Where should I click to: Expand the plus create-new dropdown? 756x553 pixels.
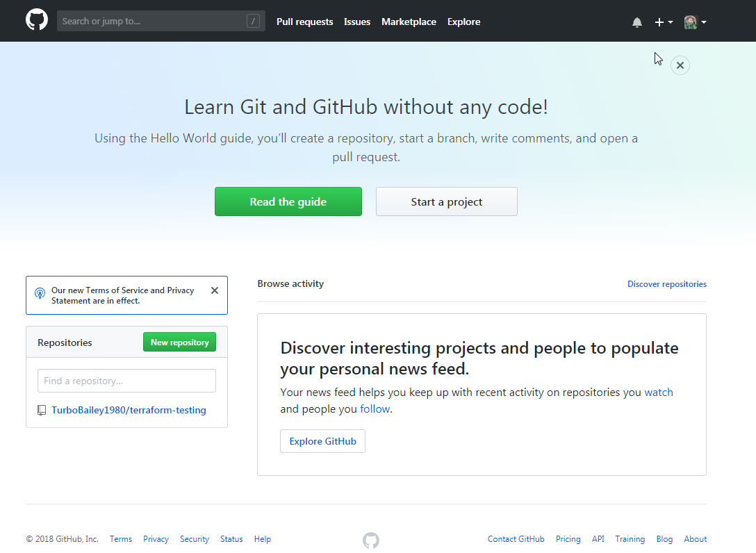tap(664, 22)
